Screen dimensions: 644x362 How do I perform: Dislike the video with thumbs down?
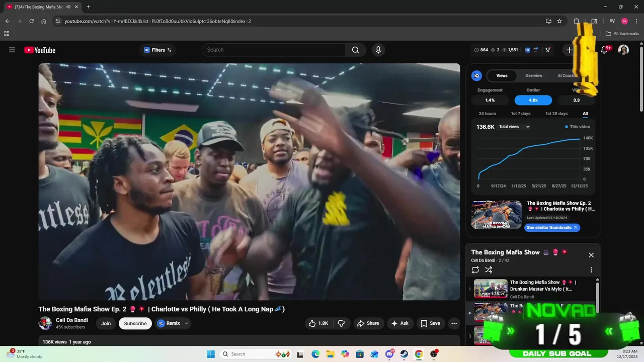click(x=341, y=323)
